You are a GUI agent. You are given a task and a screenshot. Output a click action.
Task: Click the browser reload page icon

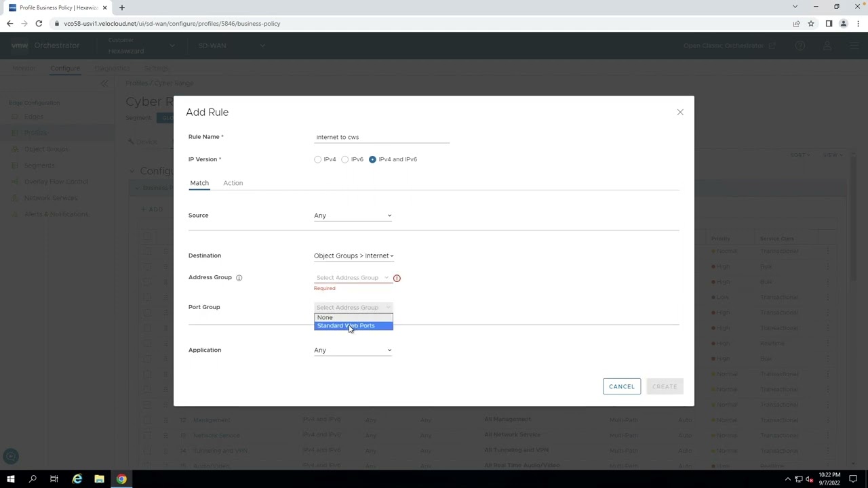click(x=39, y=24)
